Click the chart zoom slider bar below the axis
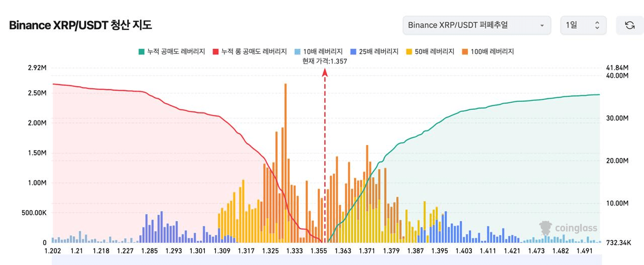This screenshot has width=644, height=265. click(327, 259)
